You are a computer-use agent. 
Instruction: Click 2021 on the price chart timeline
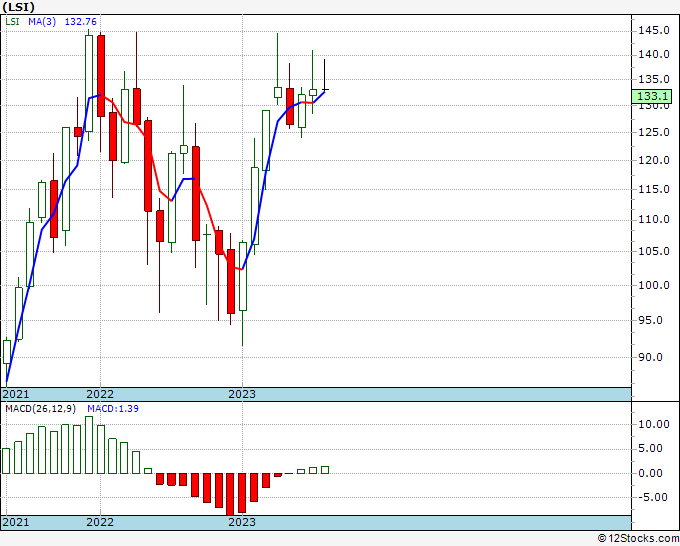point(16,394)
